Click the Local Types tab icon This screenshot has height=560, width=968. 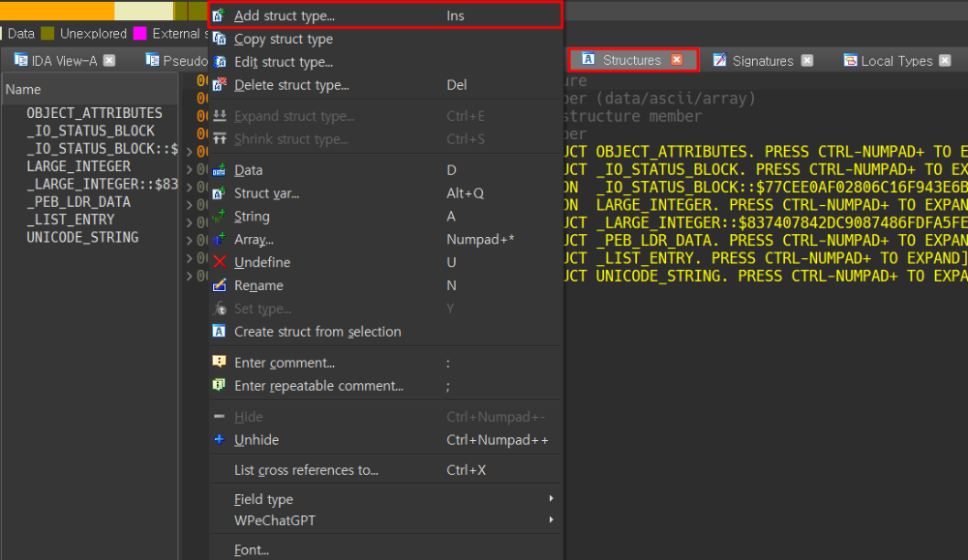pyautogui.click(x=850, y=60)
